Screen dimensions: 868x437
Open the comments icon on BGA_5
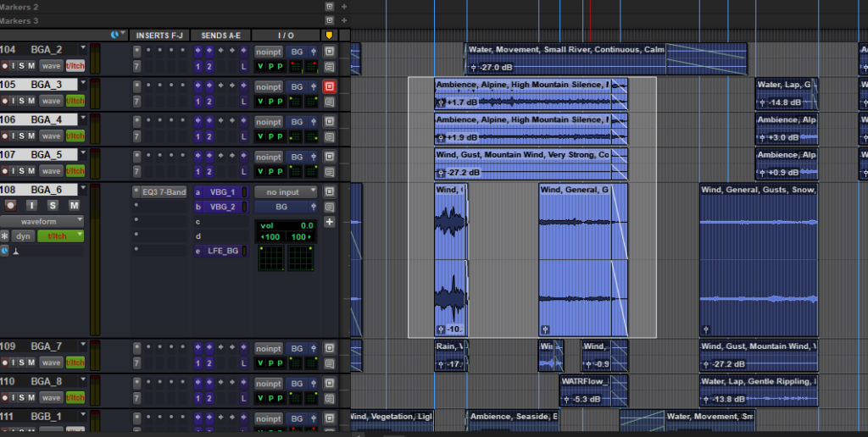330,172
